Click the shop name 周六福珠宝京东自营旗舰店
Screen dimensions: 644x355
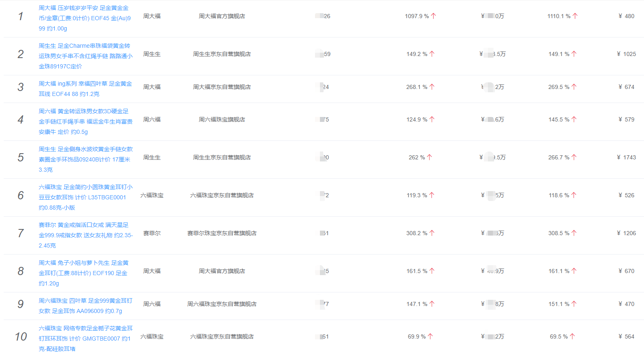(x=222, y=304)
